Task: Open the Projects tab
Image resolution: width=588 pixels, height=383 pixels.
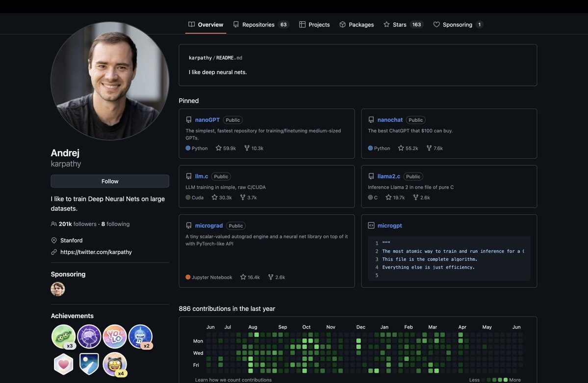Action: (314, 25)
